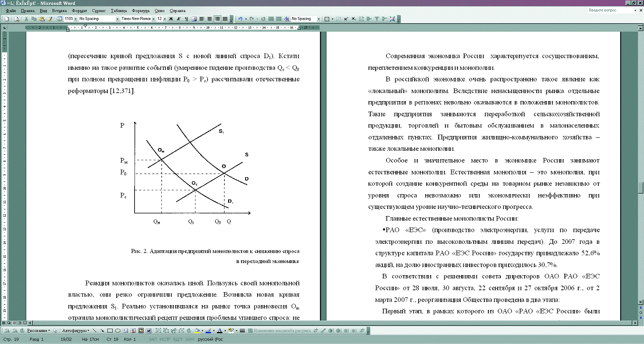The width and height of the screenshot is (644, 344).
Task: Click the Superscript x² icon
Action: point(347,19)
